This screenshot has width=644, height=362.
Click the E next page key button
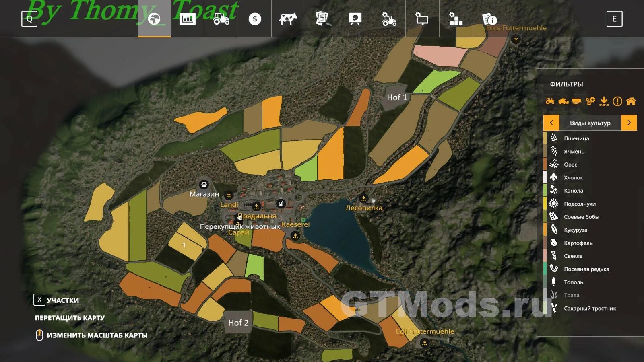(614, 19)
